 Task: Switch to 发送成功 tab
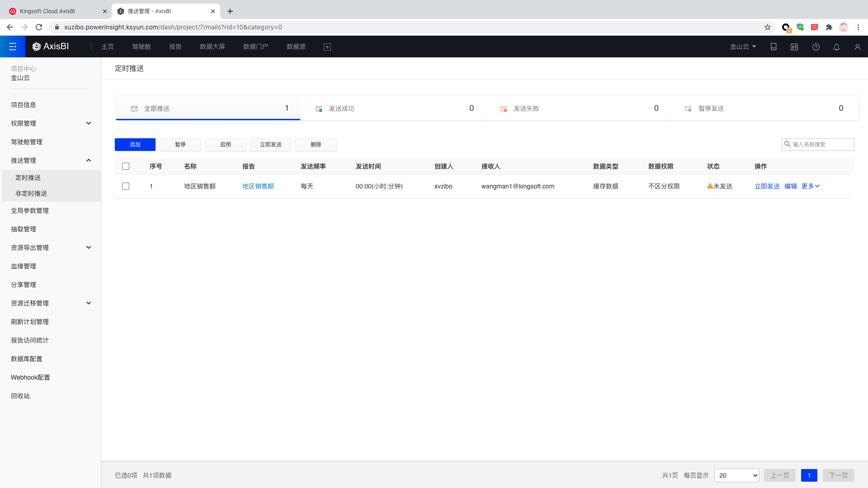pyautogui.click(x=392, y=108)
